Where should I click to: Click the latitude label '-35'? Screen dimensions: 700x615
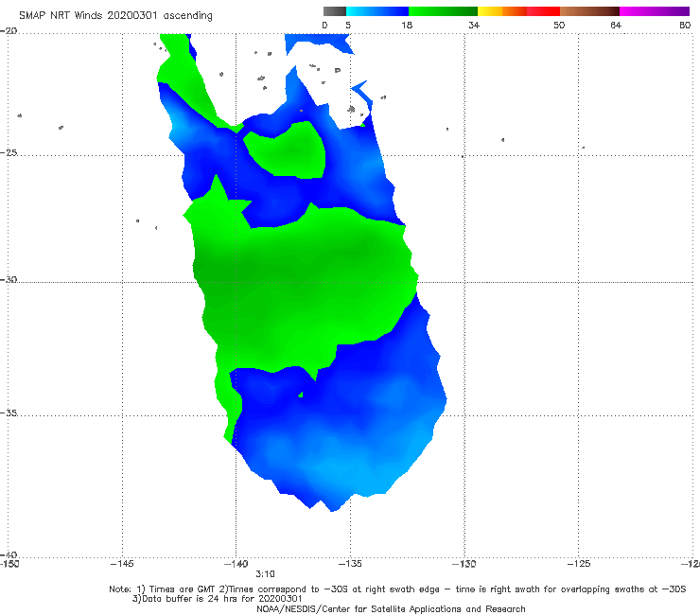click(x=9, y=413)
